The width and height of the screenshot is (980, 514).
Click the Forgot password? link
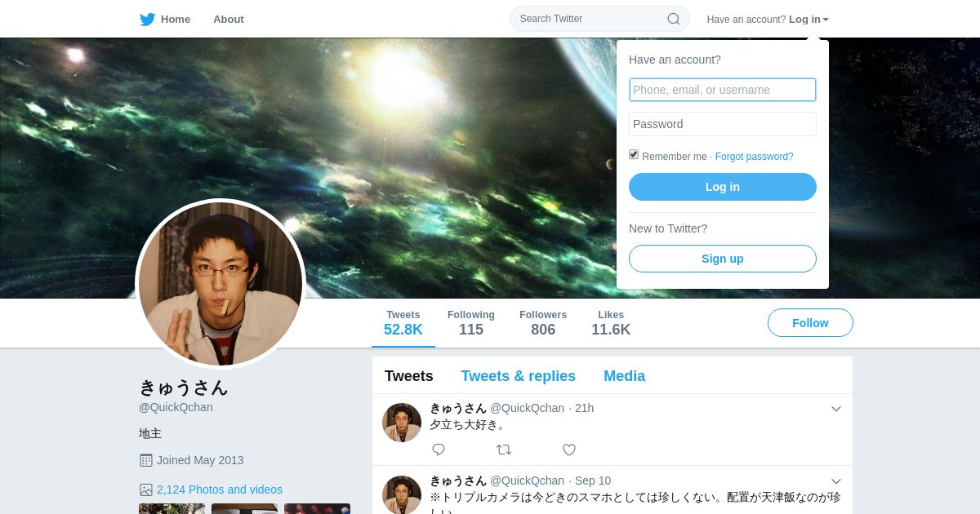tap(754, 157)
